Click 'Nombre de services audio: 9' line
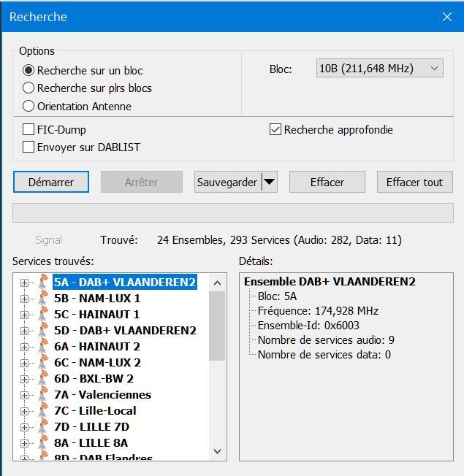 pos(326,340)
